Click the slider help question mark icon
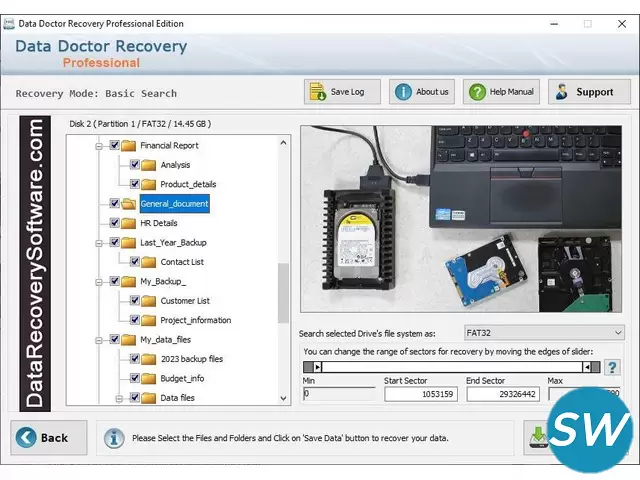Viewport: 640px width, 480px height. [x=612, y=367]
